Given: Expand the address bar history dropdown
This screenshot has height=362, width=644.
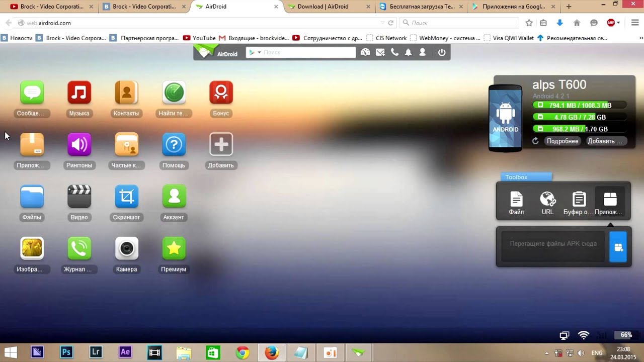Looking at the screenshot, I should pos(383,23).
